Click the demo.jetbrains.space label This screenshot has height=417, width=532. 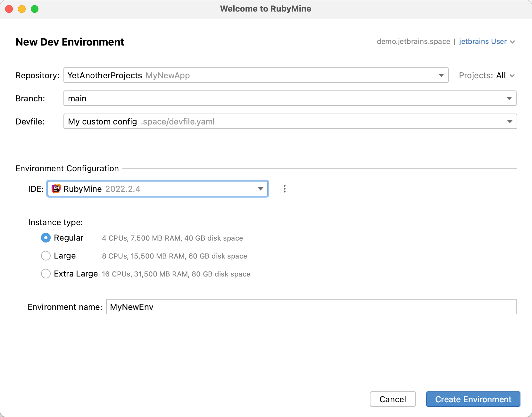click(413, 41)
